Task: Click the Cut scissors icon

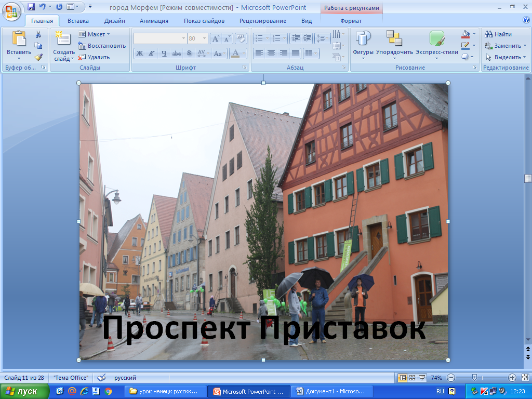Action: click(38, 34)
